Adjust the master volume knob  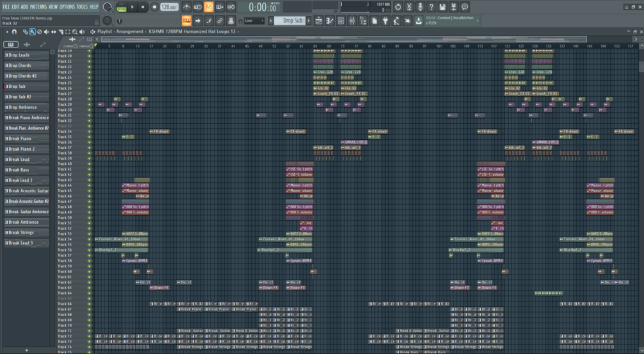(107, 6)
